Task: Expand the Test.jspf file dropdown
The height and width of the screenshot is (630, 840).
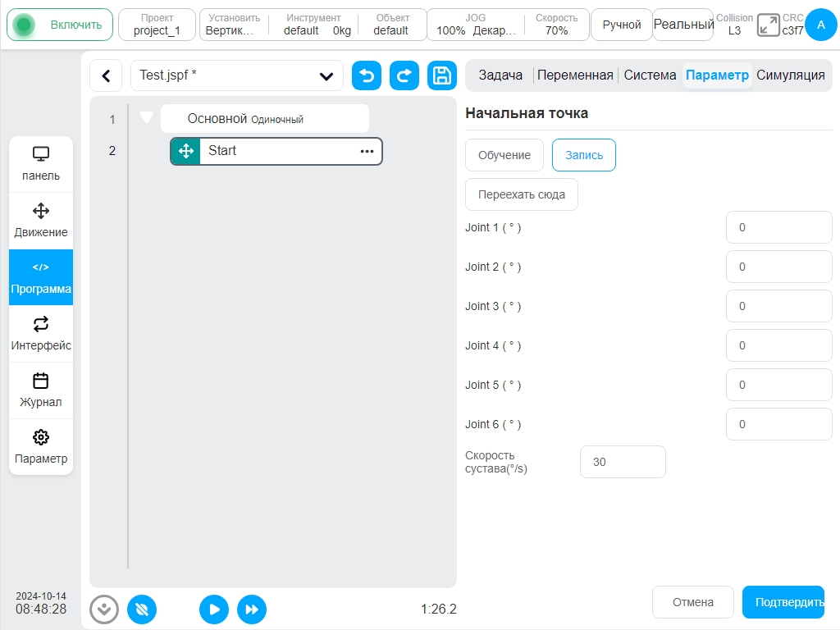Action: [x=237, y=75]
